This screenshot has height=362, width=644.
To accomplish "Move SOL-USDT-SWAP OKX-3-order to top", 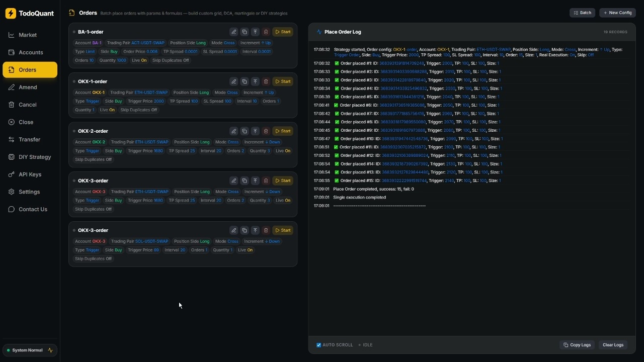I will (255, 230).
